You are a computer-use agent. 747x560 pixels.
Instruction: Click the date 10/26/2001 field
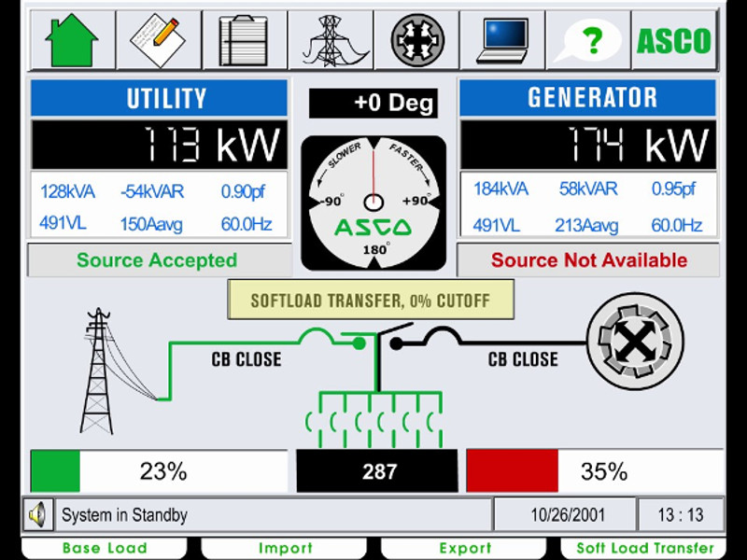565,515
